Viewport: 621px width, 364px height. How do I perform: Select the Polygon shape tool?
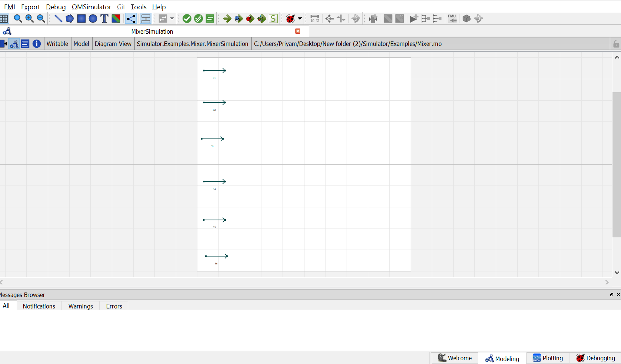[70, 19]
